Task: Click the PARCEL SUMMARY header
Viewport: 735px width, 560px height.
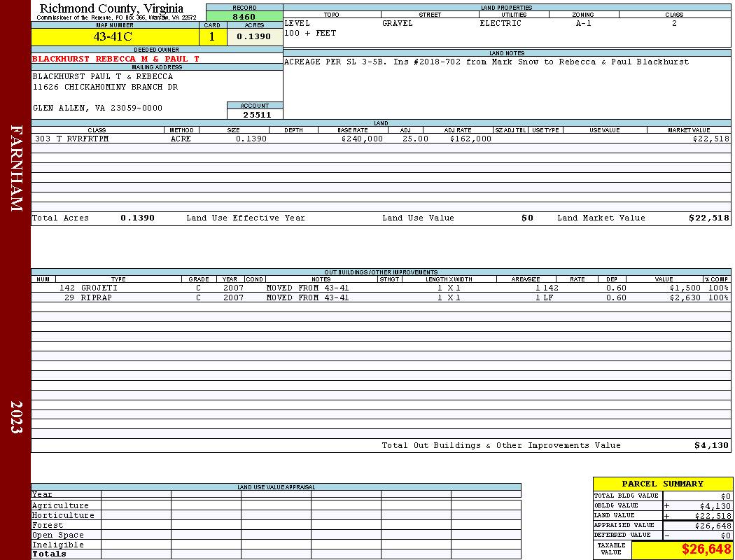Action: 663,484
